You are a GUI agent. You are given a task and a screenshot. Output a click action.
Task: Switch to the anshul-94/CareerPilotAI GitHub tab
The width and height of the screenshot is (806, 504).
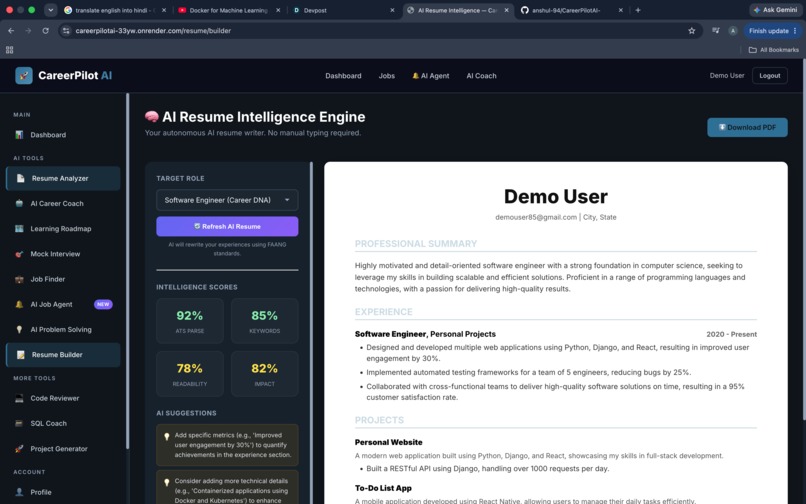(571, 10)
